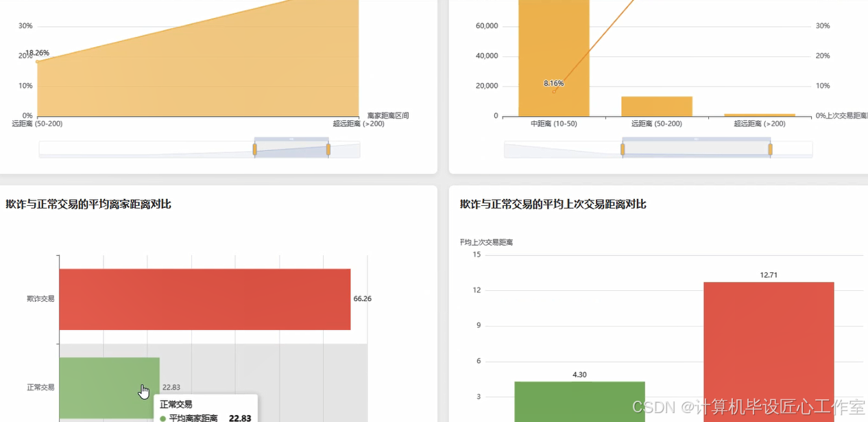Click the 60,000 y-axis tick
The image size is (868, 422).
click(487, 26)
